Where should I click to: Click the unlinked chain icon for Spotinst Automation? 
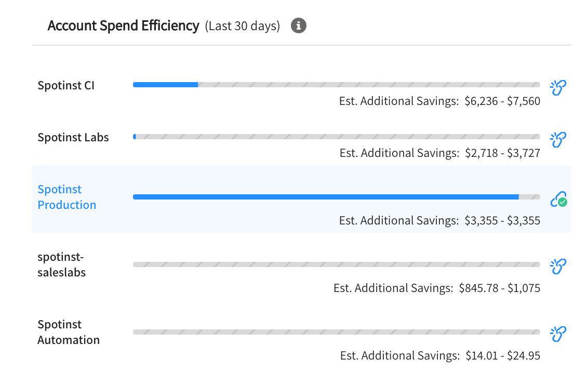click(558, 334)
